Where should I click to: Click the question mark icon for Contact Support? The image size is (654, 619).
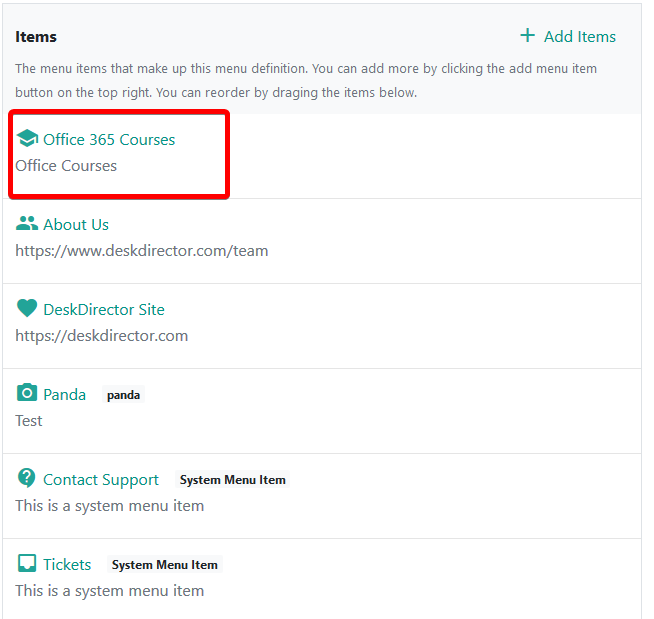click(27, 478)
